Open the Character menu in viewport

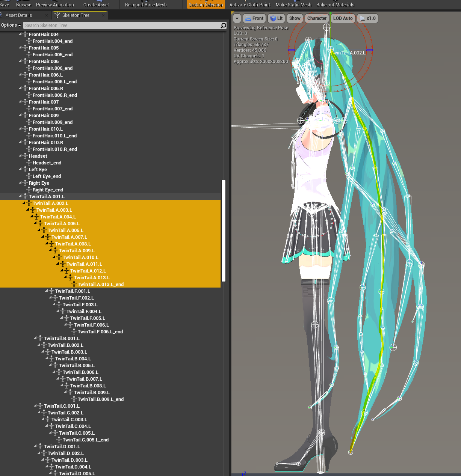pos(317,18)
